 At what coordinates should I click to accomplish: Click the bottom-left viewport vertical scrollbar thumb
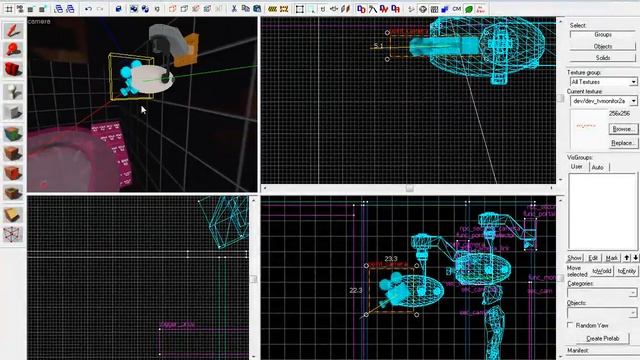point(253,279)
